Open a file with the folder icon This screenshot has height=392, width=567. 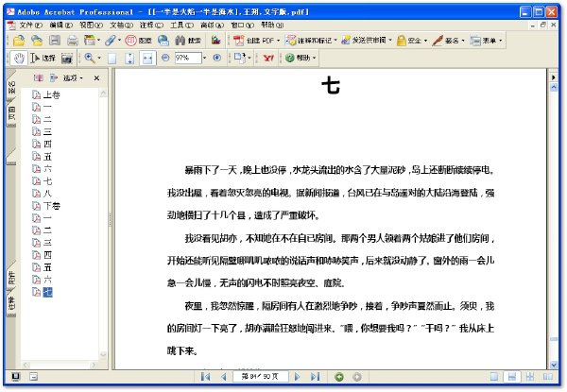coord(19,40)
